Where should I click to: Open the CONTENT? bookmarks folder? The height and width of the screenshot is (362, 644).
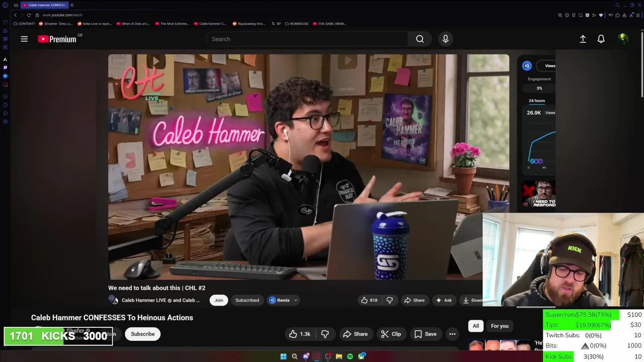[24, 24]
